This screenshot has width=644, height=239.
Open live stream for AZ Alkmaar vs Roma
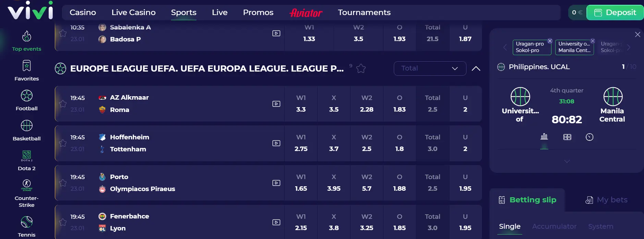276,104
